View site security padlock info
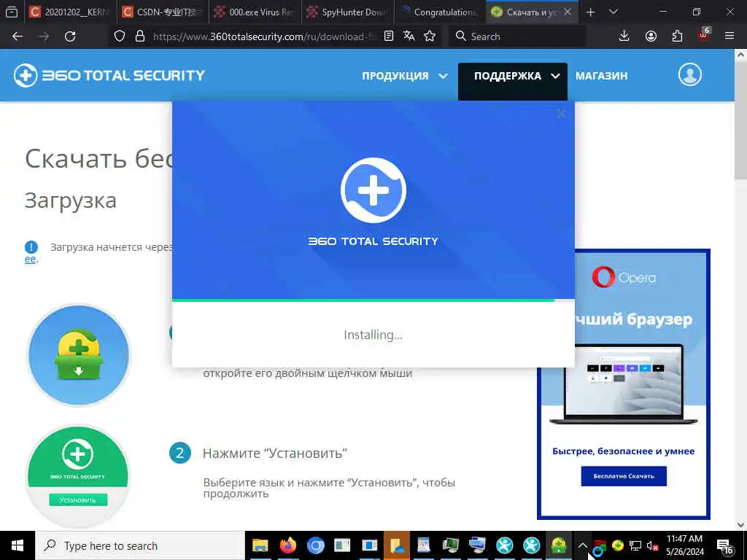This screenshot has width=747, height=560. [x=139, y=36]
